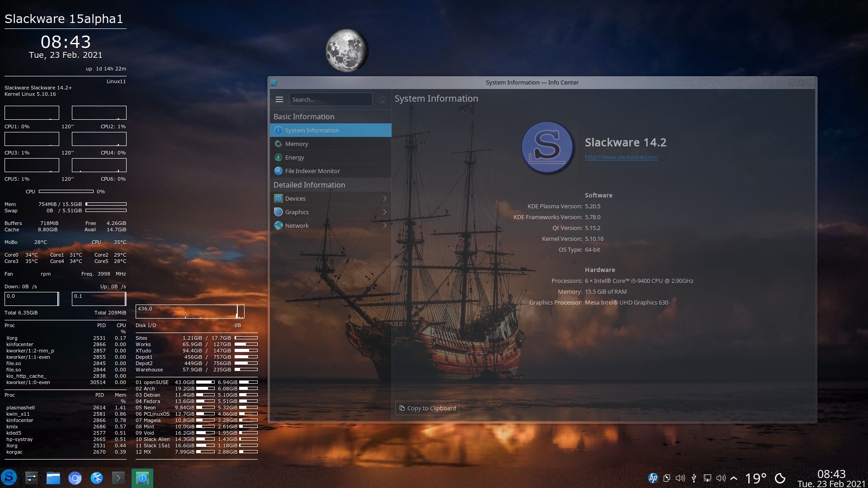This screenshot has width=868, height=488.
Task: Select the System Information sidebar entry
Action: pos(312,130)
